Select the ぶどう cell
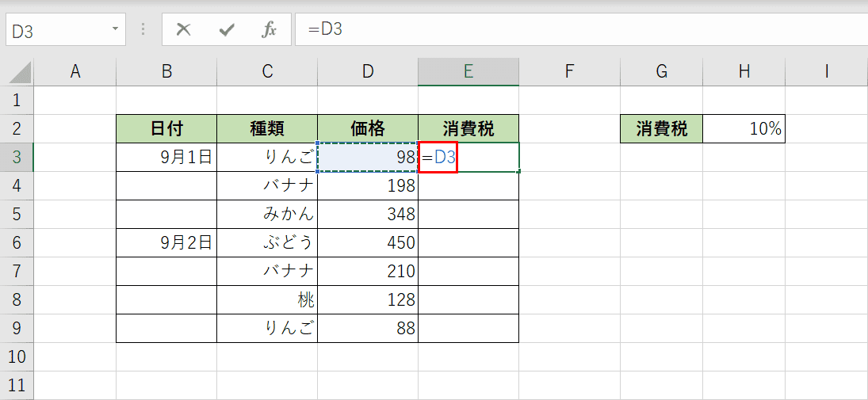 coord(267,243)
